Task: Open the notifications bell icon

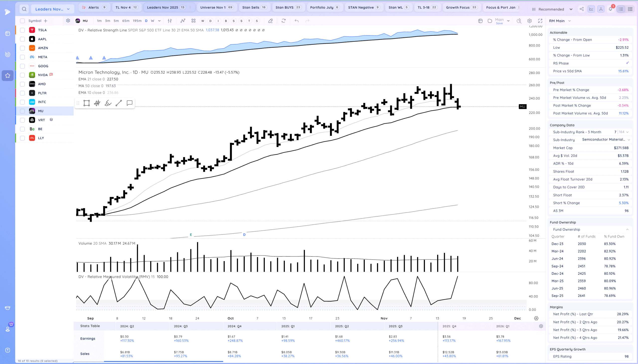Action: (x=610, y=9)
